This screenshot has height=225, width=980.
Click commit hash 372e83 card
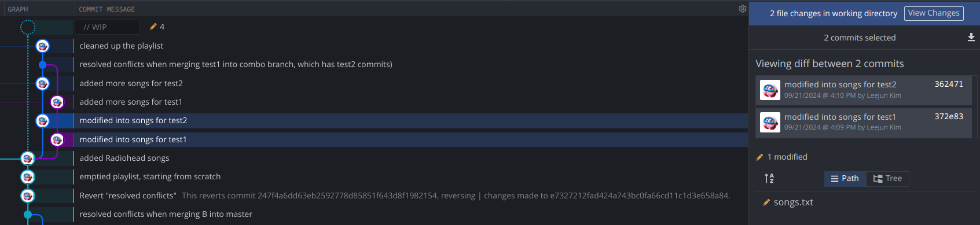point(864,122)
